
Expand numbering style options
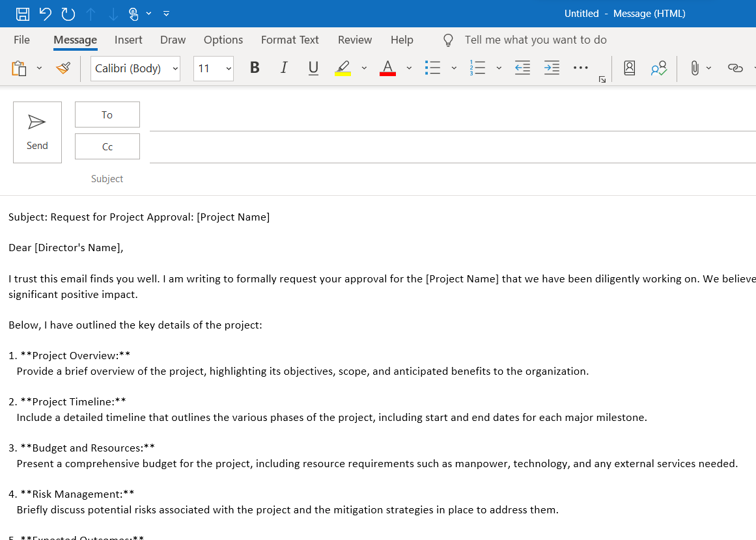(499, 68)
